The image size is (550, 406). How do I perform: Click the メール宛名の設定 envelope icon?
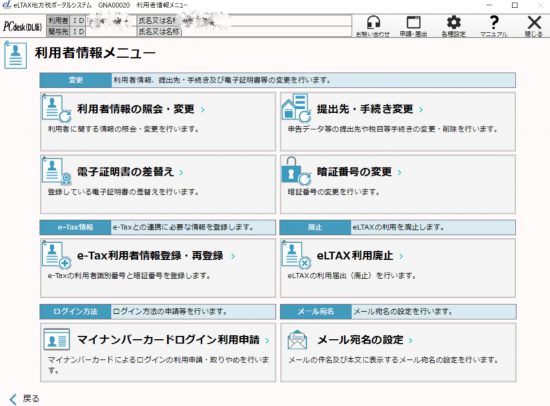(297, 340)
